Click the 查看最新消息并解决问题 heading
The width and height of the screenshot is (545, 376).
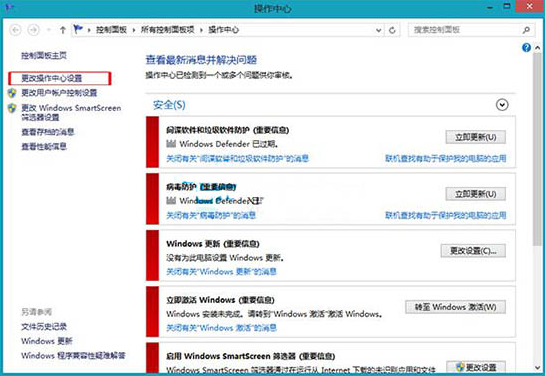(201, 60)
